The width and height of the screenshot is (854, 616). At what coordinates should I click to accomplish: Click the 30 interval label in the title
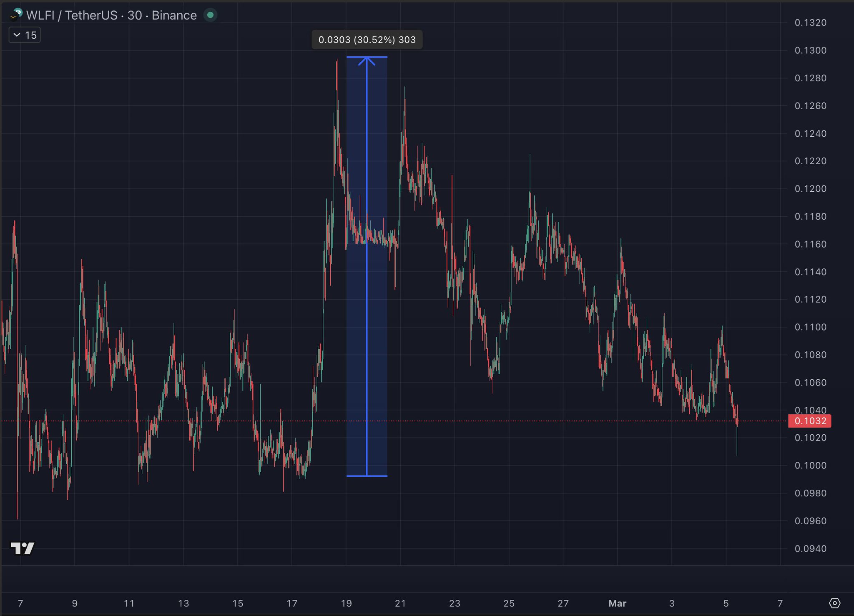[134, 15]
